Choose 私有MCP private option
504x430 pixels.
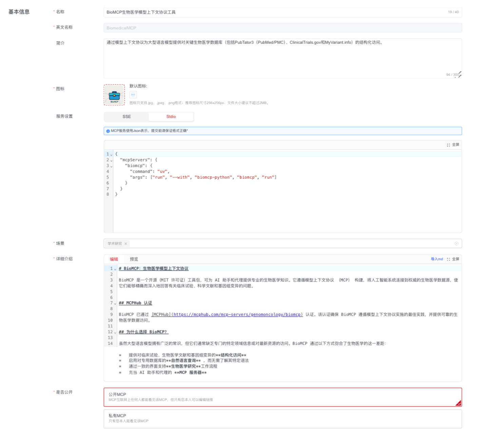[282, 418]
